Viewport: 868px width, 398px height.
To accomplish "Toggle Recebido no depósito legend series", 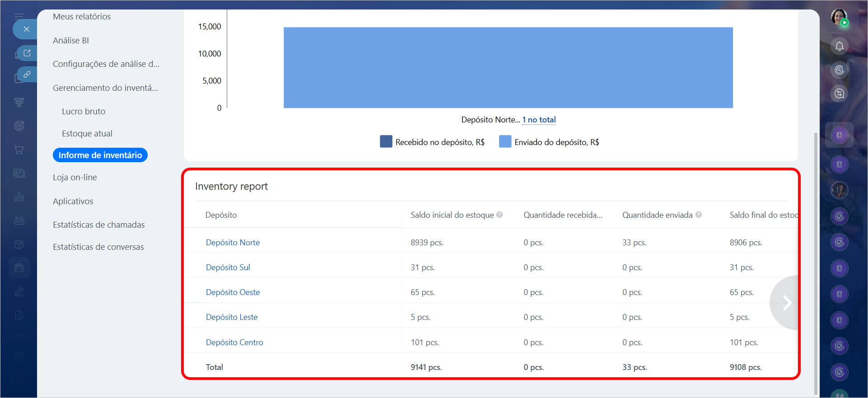I will [432, 142].
